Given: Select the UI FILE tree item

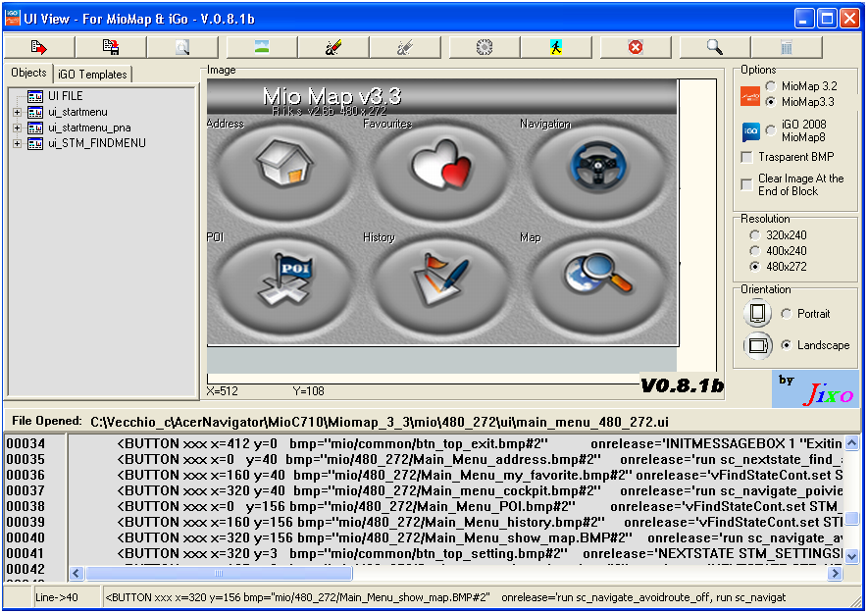Looking at the screenshot, I should (x=66, y=96).
